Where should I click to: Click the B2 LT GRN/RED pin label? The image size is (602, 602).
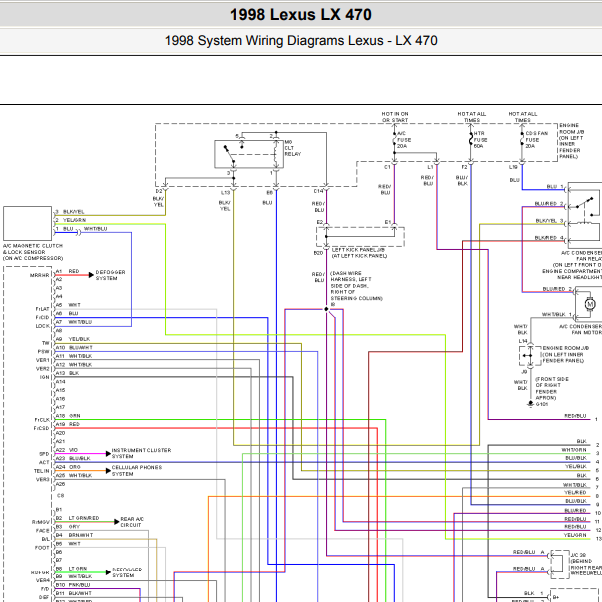coord(78,518)
